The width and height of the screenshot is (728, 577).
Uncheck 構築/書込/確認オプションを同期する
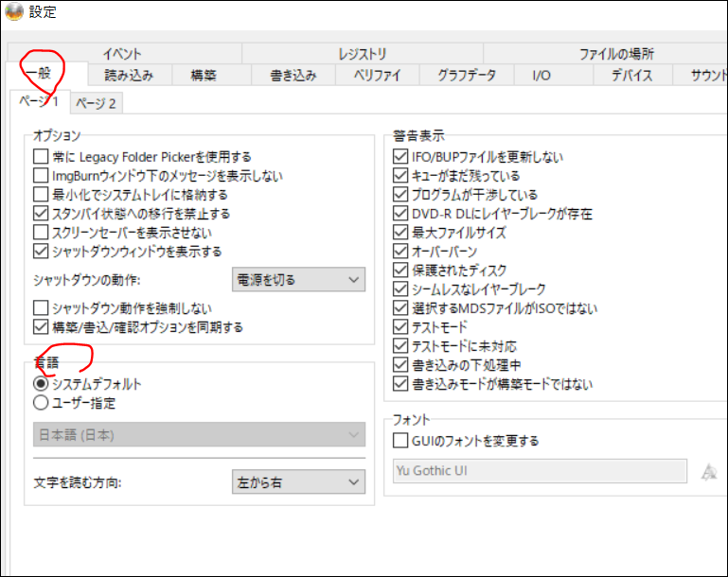tap(41, 327)
